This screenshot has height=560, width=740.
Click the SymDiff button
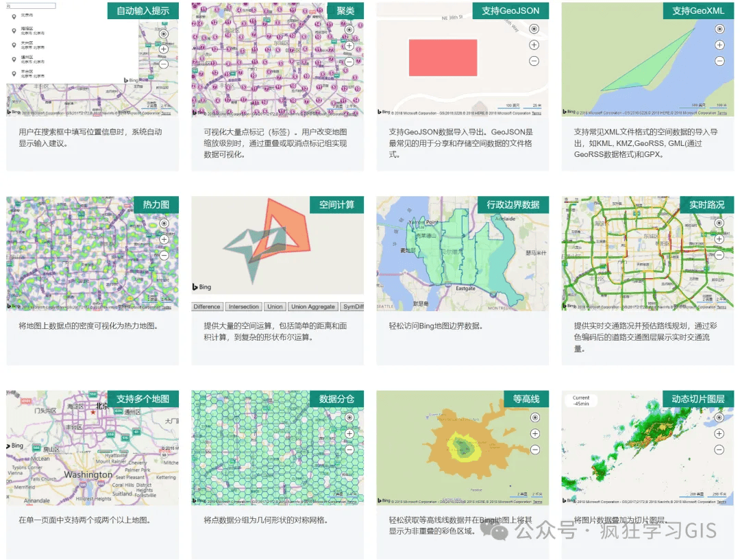pyautogui.click(x=352, y=307)
